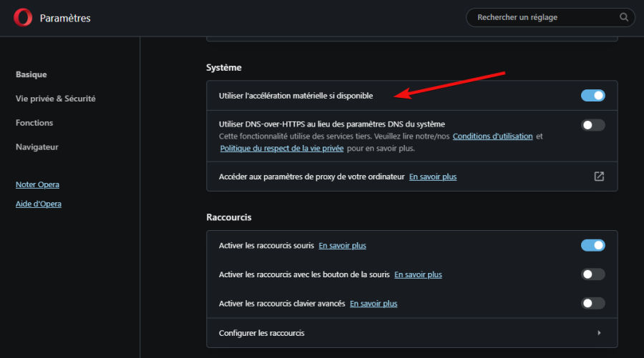
Task: Expand Configurer les raccourcis arrow
Action: pos(599,332)
